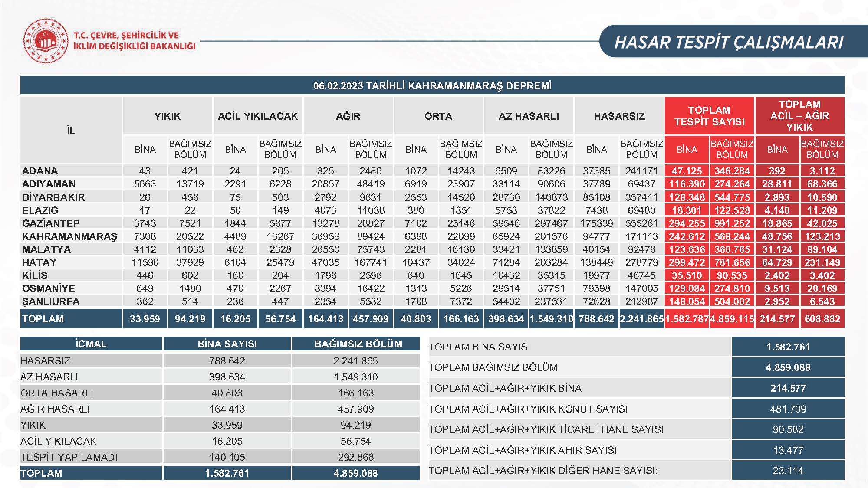
Task: Click the HATAY row label
Action: point(39,262)
